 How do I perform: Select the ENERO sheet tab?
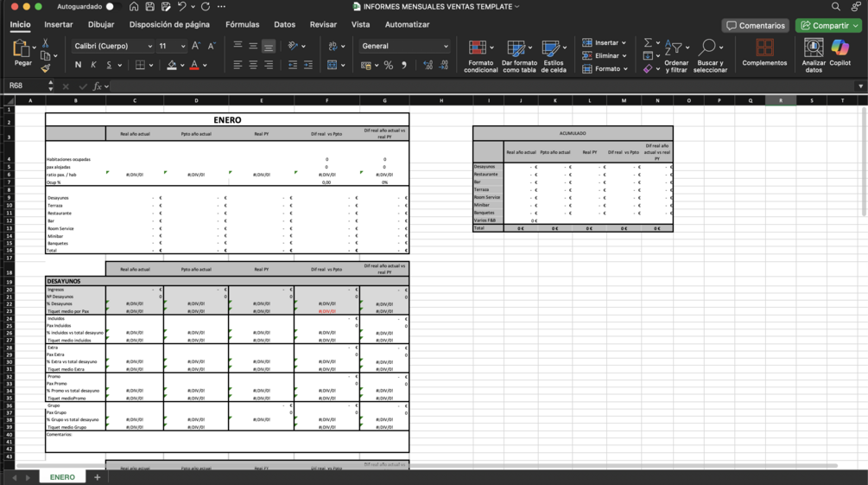tap(62, 477)
